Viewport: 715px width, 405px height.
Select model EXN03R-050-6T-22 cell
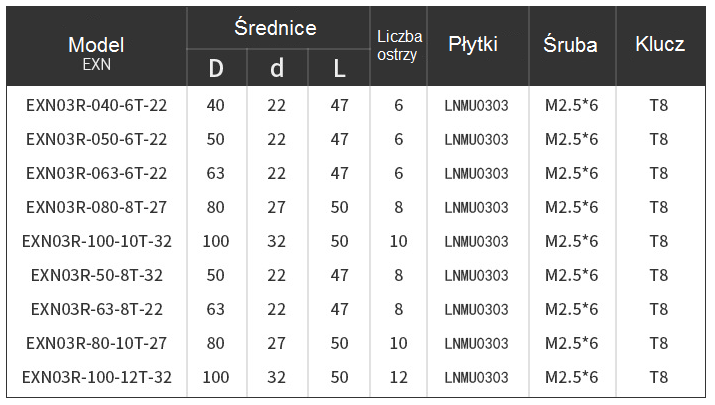click(x=96, y=139)
